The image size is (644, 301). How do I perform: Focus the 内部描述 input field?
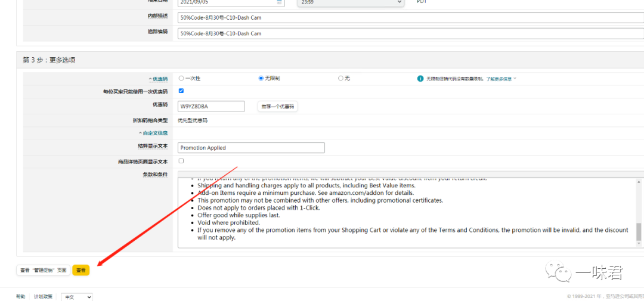411,18
